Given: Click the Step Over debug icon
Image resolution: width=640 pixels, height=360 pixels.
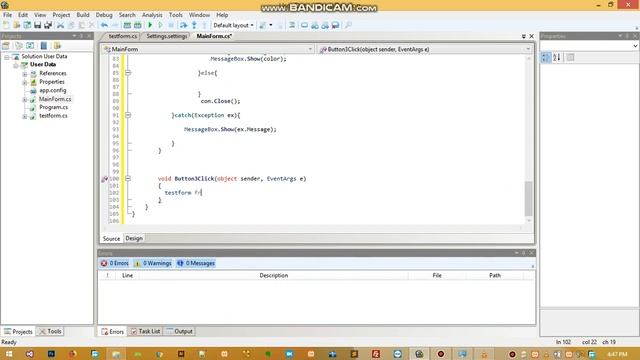Looking at the screenshot, I should click(183, 25).
